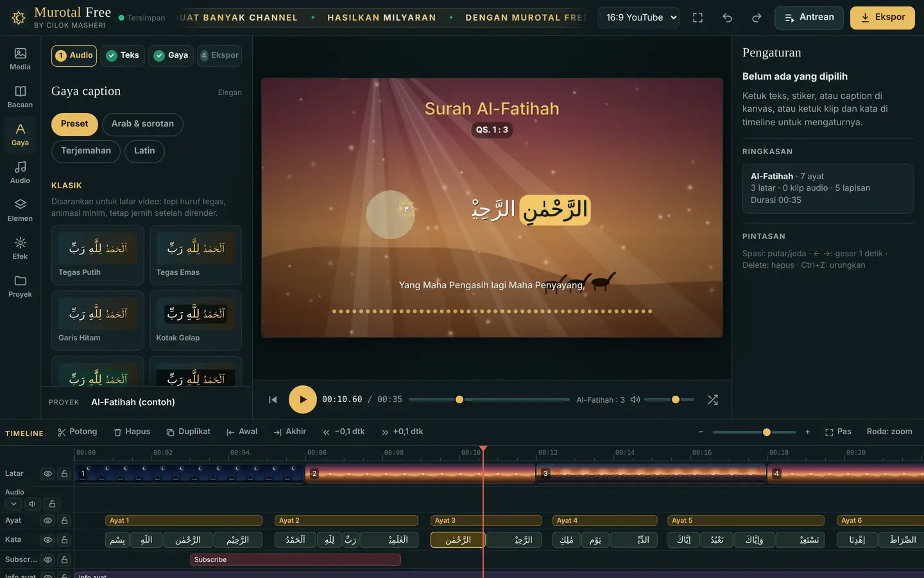
Task: Click the QS. 1:3 badge on canvas
Action: [x=492, y=130]
